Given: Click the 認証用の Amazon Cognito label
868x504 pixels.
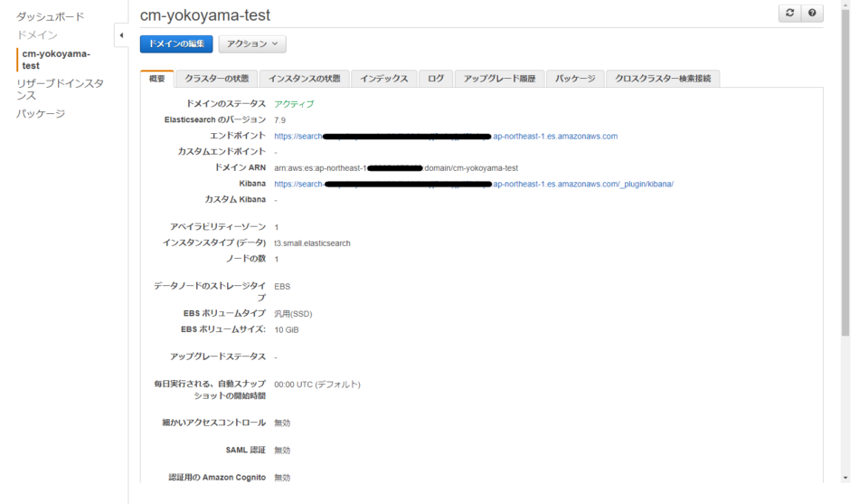Looking at the screenshot, I should click(217, 478).
